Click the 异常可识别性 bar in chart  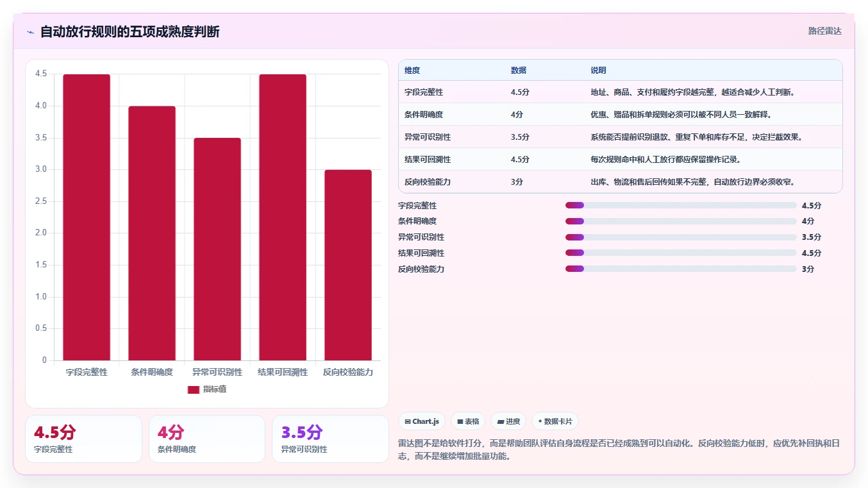(x=217, y=249)
